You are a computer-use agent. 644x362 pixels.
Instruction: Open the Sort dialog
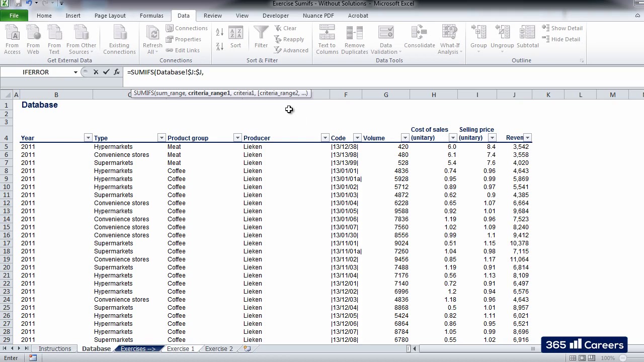click(235, 38)
